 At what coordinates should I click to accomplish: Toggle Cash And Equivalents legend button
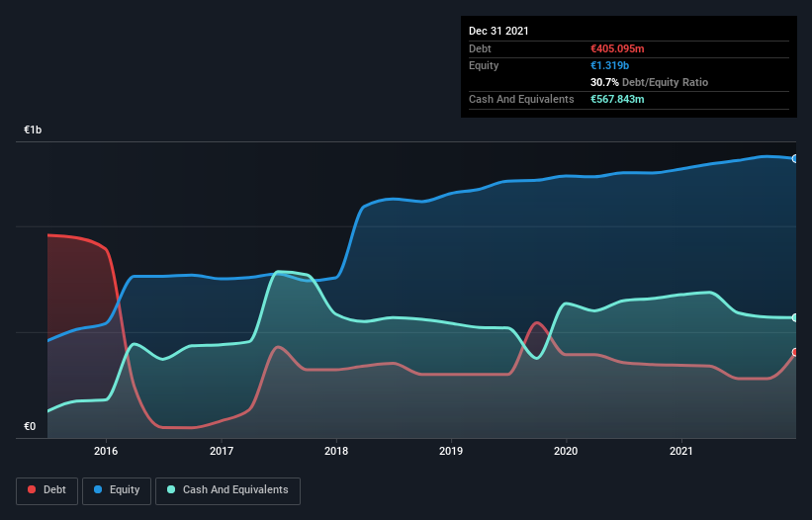point(227,490)
